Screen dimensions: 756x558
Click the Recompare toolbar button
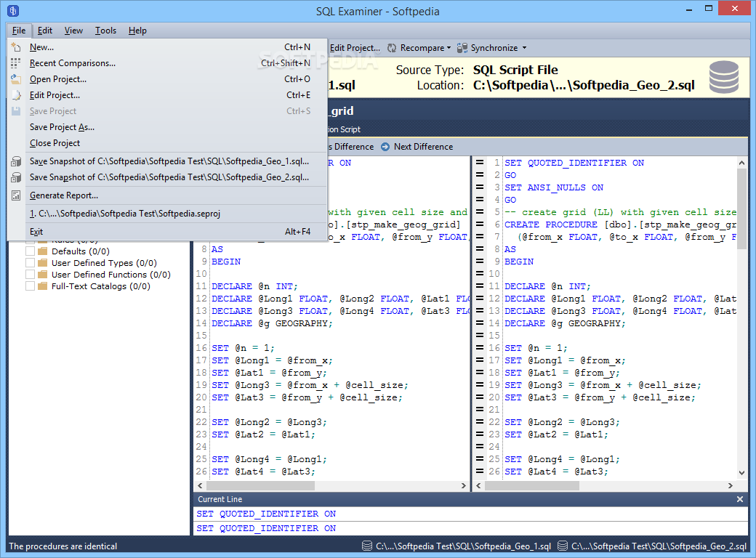417,48
